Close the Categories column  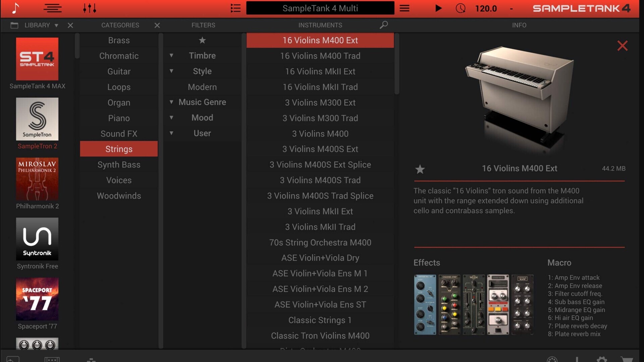157,25
